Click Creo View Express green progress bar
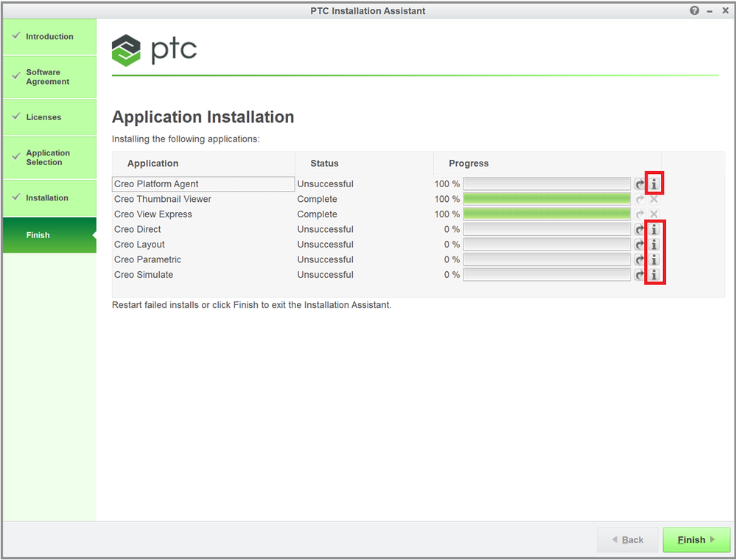 tap(547, 214)
